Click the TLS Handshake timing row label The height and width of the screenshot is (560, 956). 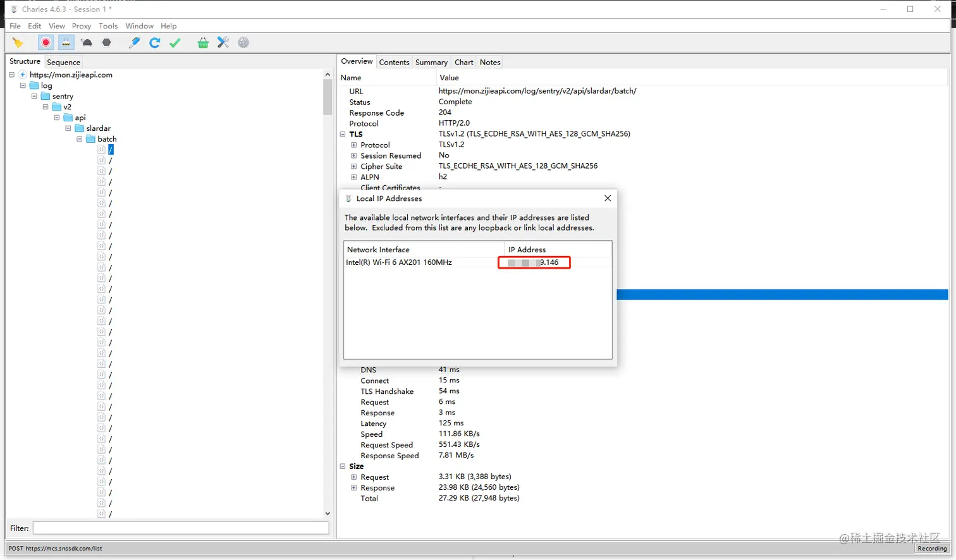[387, 391]
